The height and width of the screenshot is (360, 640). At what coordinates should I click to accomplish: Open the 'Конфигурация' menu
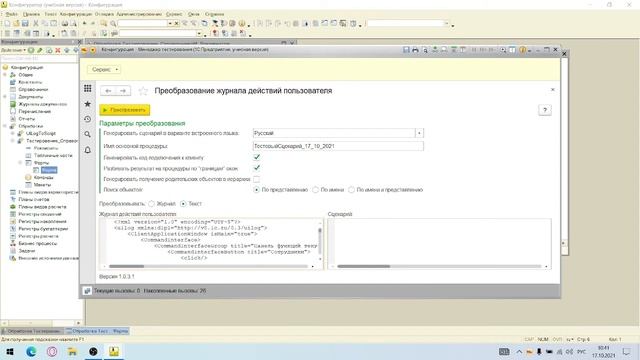(x=76, y=14)
